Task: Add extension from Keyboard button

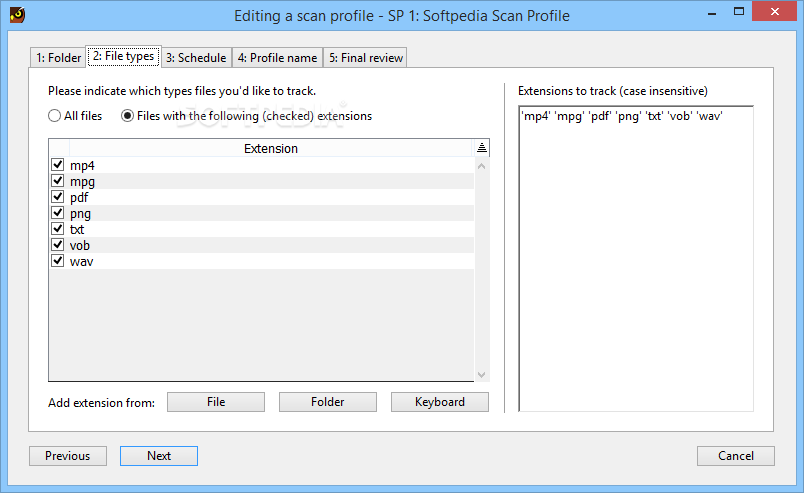Action: tap(439, 402)
